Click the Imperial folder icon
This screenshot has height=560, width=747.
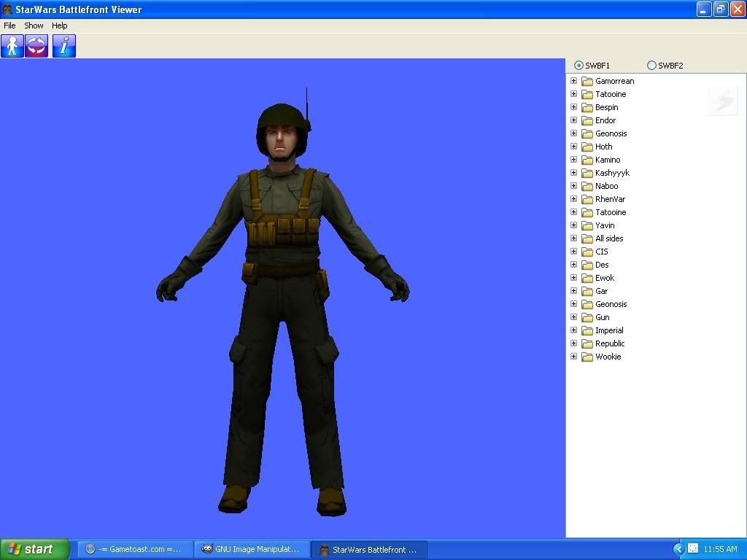pyautogui.click(x=587, y=330)
